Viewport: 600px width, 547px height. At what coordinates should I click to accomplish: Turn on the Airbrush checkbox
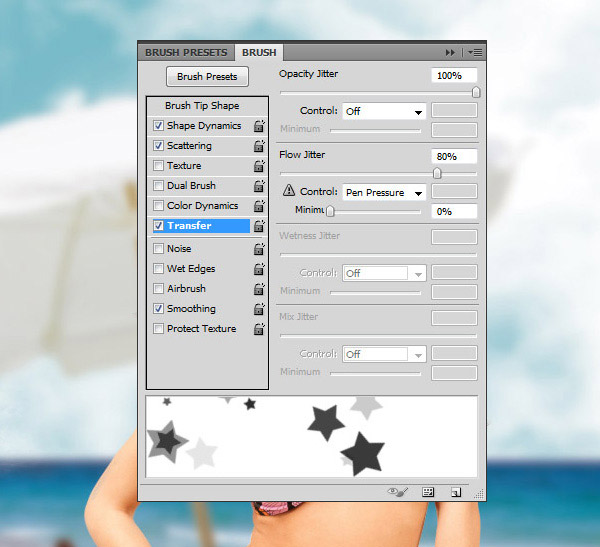pos(158,289)
